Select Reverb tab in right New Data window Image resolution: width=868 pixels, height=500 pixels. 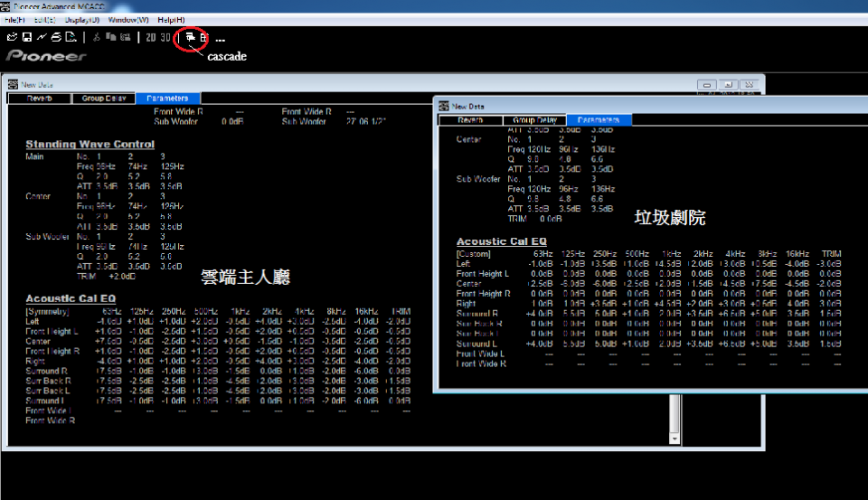(470, 119)
